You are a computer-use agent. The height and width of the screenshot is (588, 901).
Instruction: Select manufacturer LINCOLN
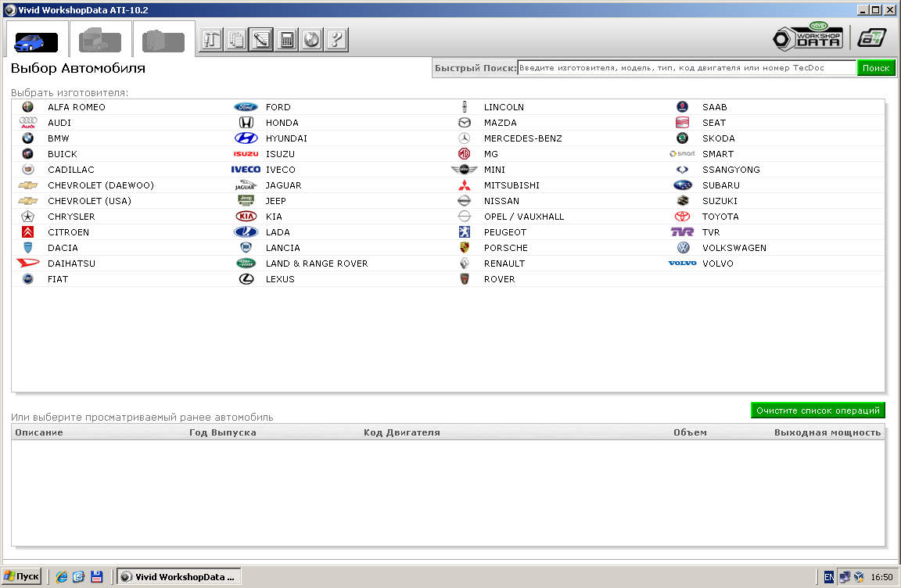click(x=504, y=107)
